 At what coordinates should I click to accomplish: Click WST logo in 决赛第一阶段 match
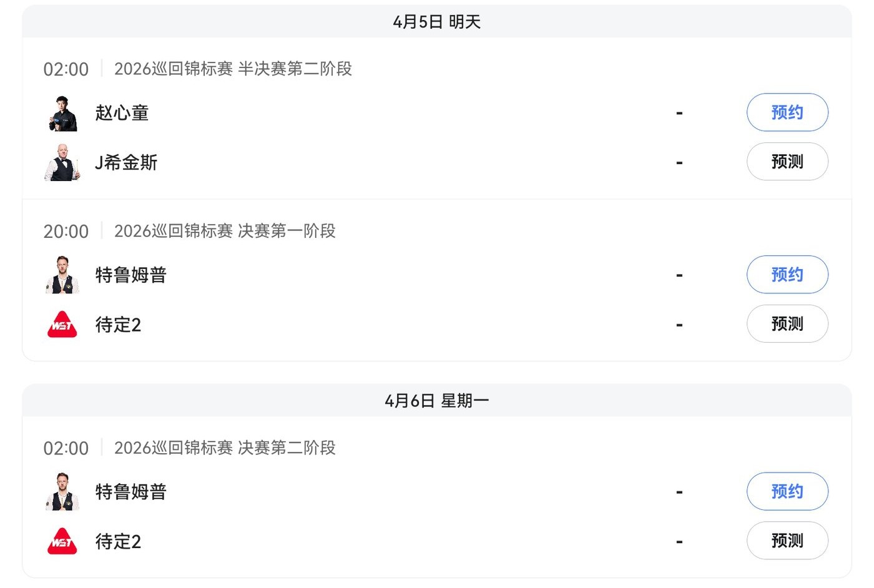tap(62, 325)
